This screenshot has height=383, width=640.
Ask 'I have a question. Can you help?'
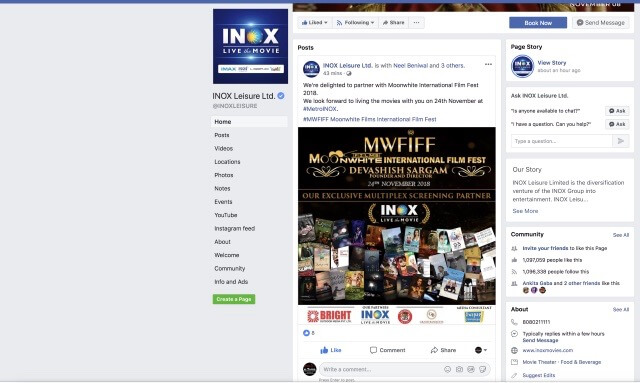click(x=617, y=124)
